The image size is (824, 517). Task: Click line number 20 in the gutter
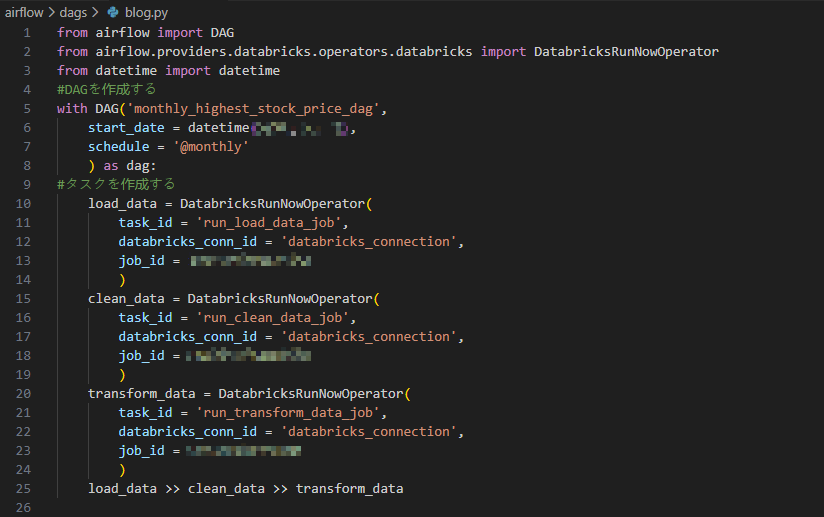(x=23, y=394)
